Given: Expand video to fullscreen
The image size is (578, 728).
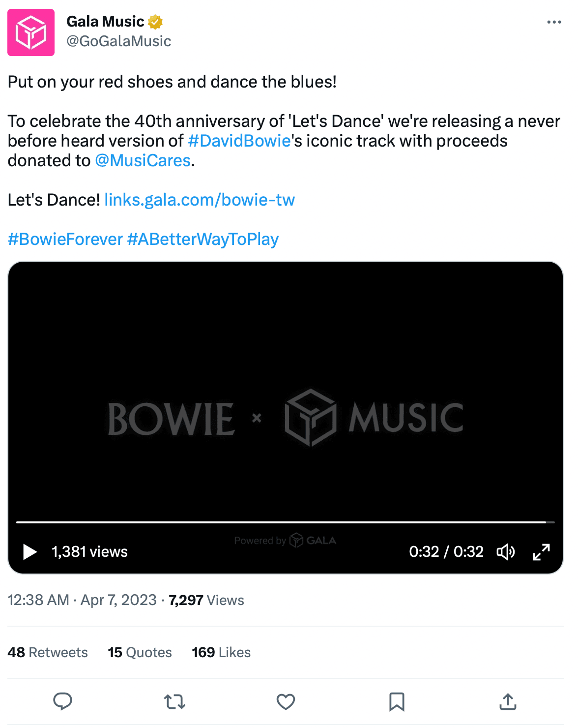Looking at the screenshot, I should [x=541, y=552].
